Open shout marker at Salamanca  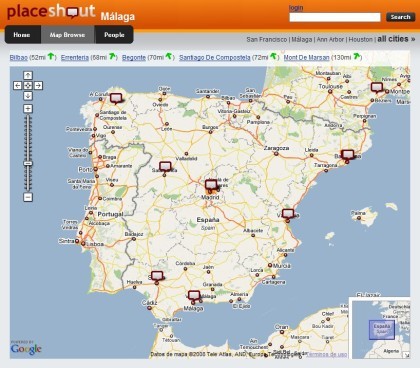165,167
